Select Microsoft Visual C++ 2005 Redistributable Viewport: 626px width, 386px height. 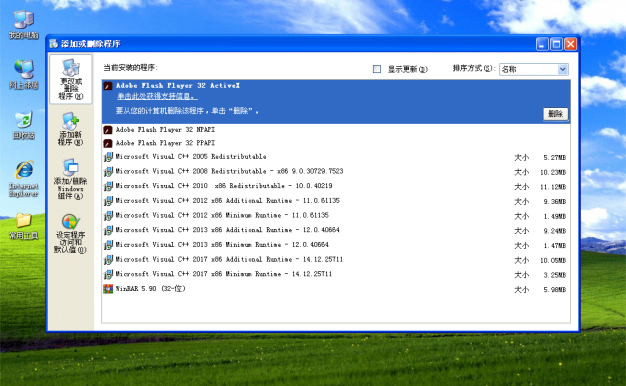coord(336,157)
